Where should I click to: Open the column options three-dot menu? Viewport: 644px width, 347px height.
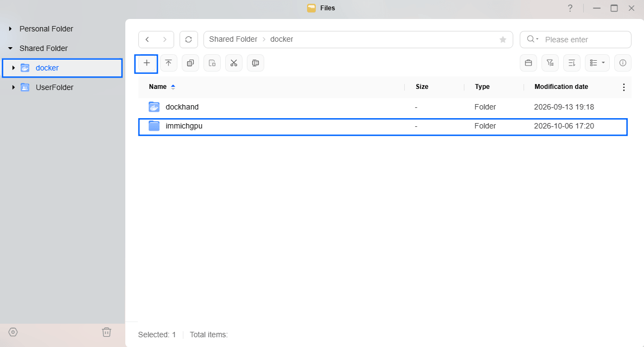tap(623, 87)
